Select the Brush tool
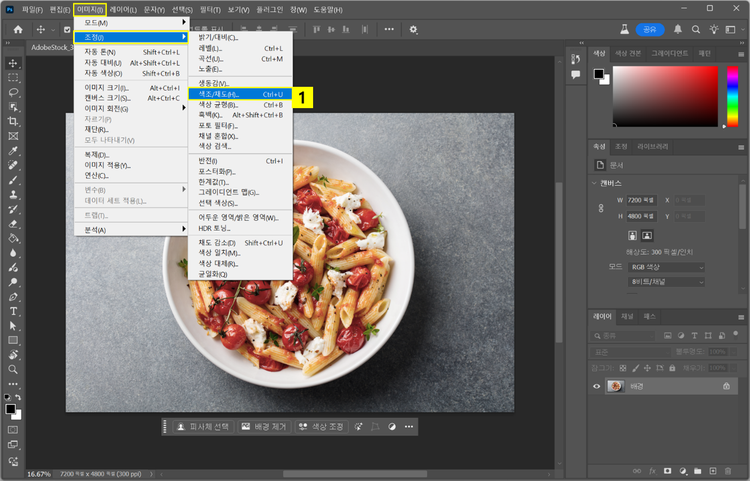Screen dimensions: 750x481 [x=13, y=180]
